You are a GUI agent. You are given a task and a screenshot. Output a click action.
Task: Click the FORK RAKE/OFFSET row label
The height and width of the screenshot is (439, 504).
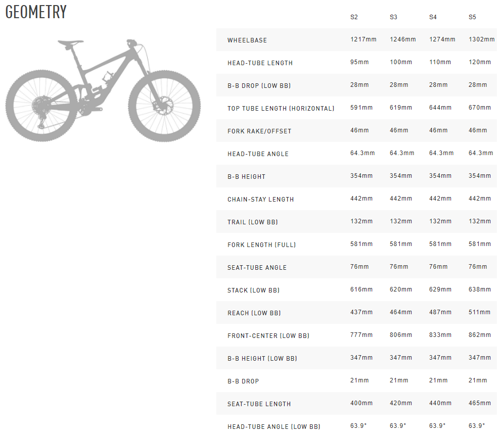click(259, 131)
